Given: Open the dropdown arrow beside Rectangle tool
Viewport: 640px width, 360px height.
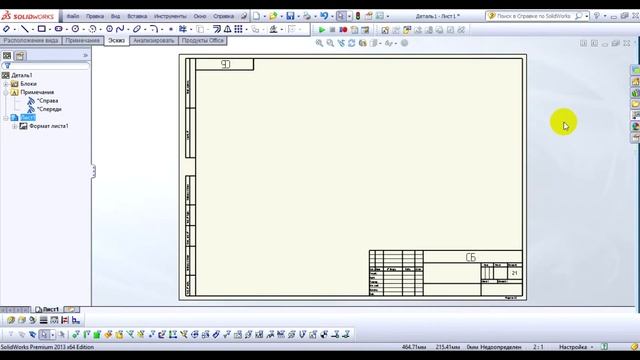Looking at the screenshot, I should pos(49,29).
